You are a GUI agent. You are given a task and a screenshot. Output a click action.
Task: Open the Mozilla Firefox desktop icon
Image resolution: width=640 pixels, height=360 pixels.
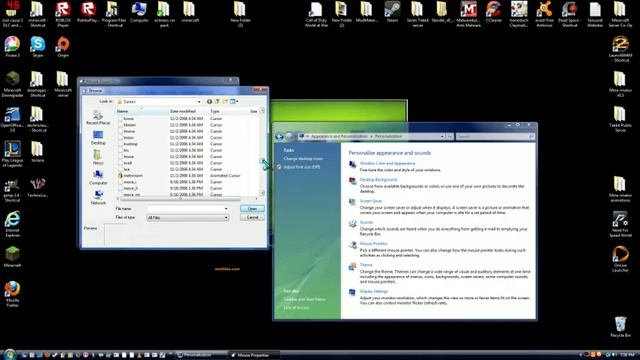pos(12,294)
